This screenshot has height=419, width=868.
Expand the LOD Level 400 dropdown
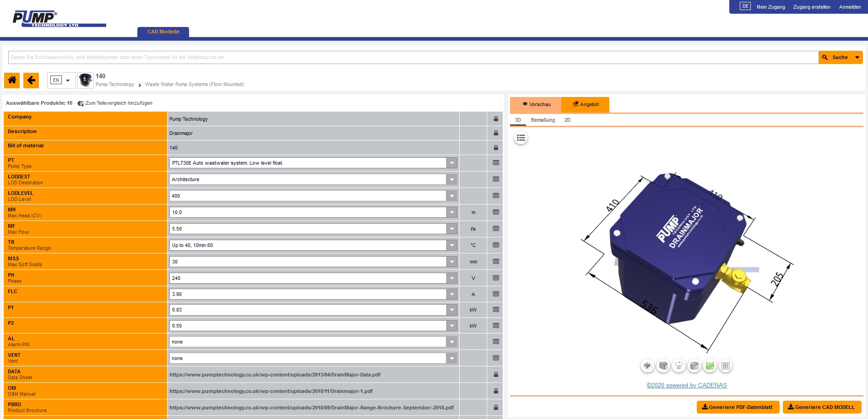tap(452, 196)
